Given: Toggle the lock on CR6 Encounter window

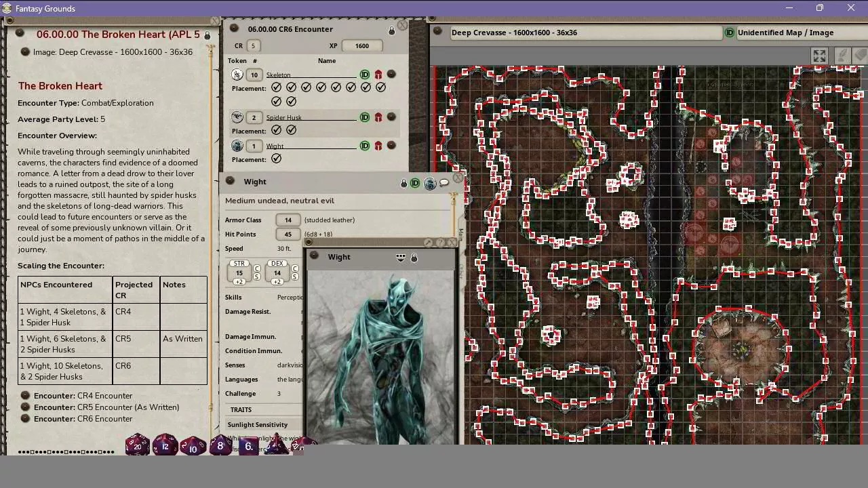Looking at the screenshot, I should tap(391, 30).
